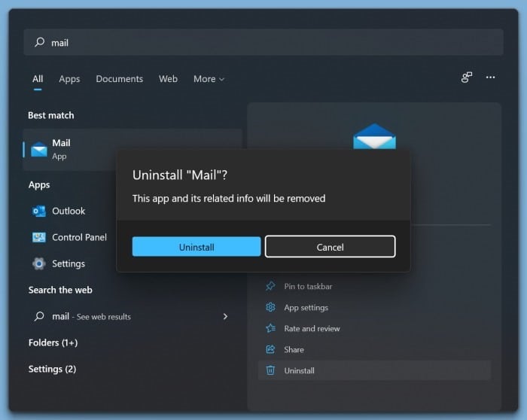
Task: Cancel the uninstall dialog
Action: click(x=330, y=247)
